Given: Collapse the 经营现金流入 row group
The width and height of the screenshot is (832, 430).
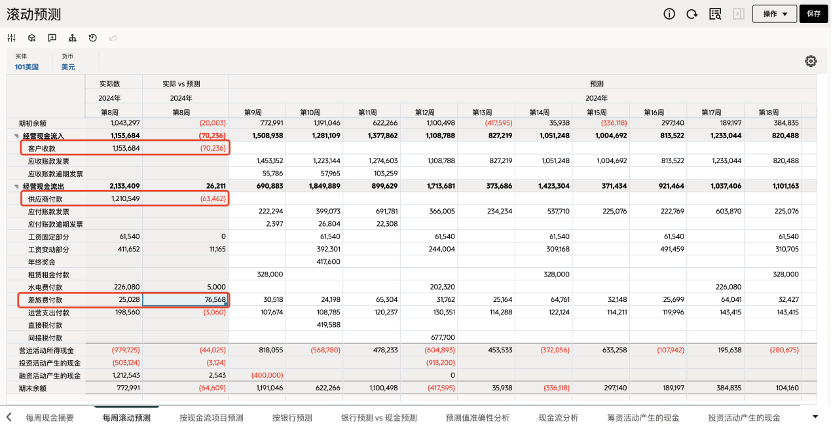Looking at the screenshot, I should (x=18, y=134).
